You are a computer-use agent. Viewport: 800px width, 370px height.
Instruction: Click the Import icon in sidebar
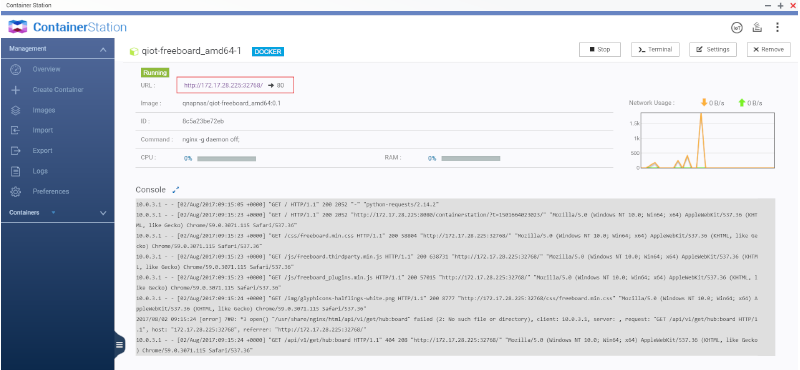coord(16,131)
